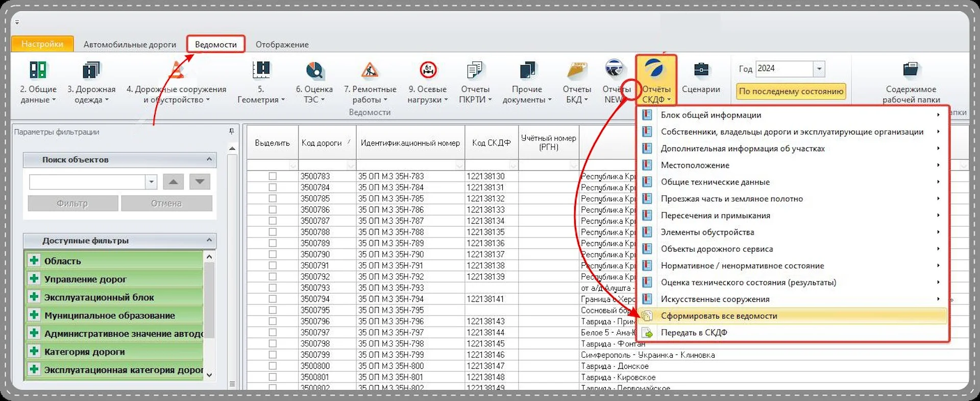Open the Геометрия reports icon

click(x=261, y=70)
